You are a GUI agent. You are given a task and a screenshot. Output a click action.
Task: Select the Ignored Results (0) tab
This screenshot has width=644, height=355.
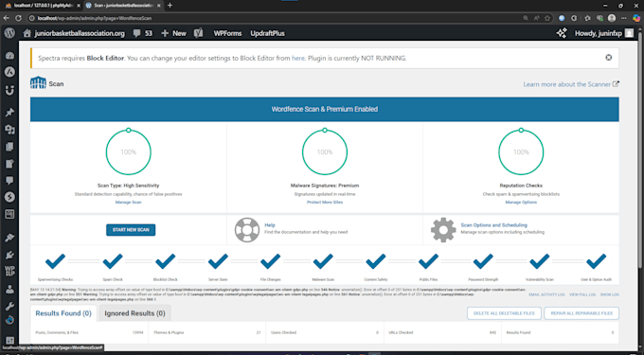click(x=134, y=313)
